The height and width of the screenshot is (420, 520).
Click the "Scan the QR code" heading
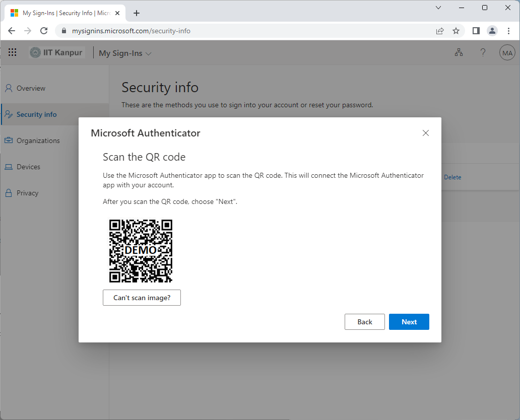click(144, 157)
